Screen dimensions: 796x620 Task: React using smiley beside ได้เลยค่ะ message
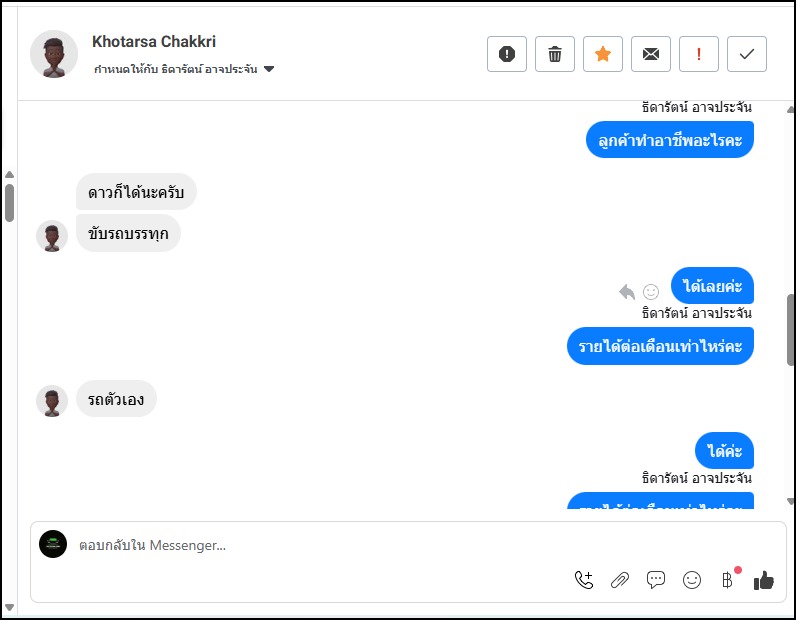pyautogui.click(x=651, y=292)
